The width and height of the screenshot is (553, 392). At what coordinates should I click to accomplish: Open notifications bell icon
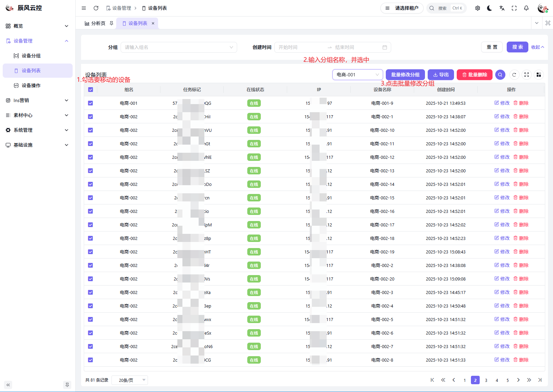[x=526, y=8]
